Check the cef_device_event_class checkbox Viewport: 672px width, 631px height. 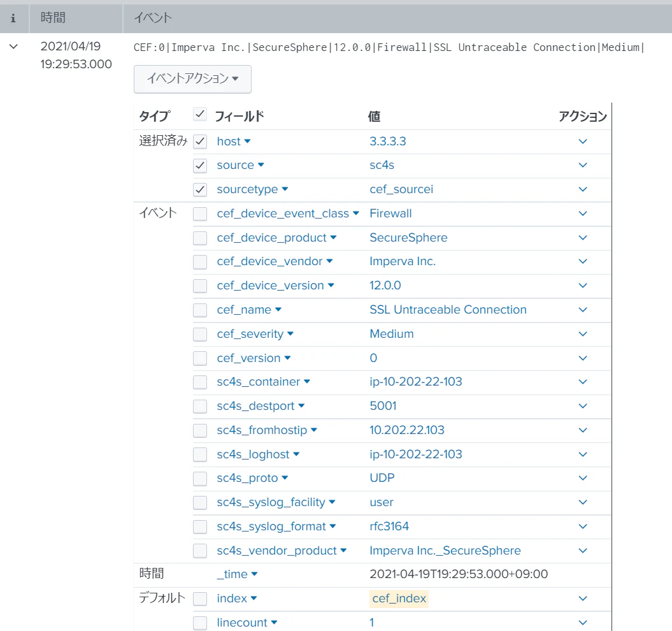point(200,214)
